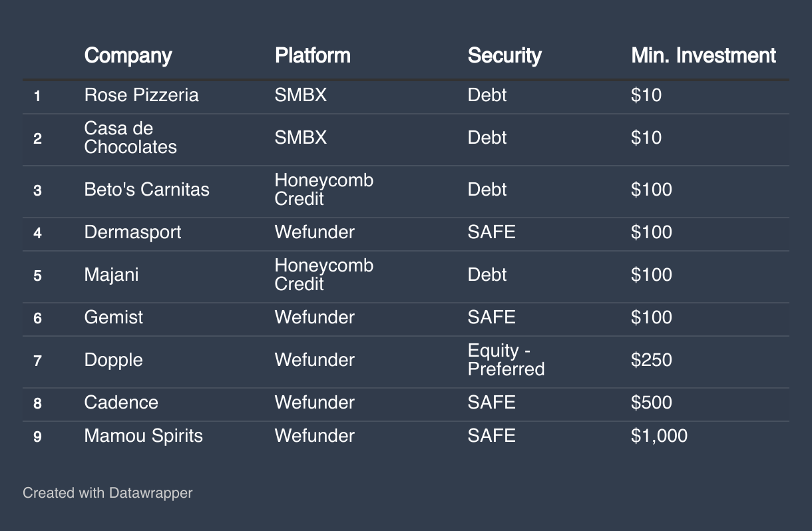Click the Equity - Preferred security cell
Viewport: 812px width, 531px height.
pos(506,360)
